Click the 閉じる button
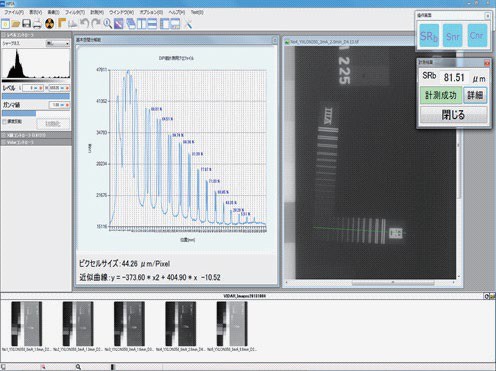The width and height of the screenshot is (496, 371). (x=453, y=115)
